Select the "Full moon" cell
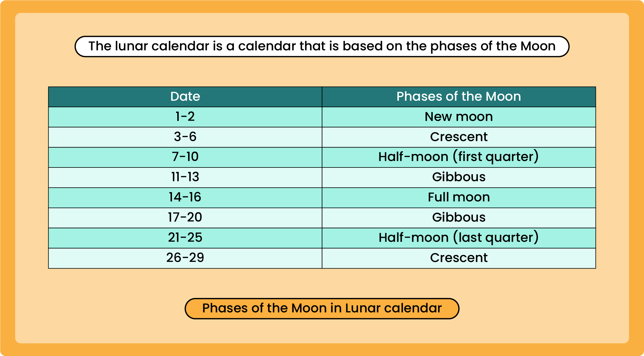Image resolution: width=644 pixels, height=356 pixels. (459, 198)
